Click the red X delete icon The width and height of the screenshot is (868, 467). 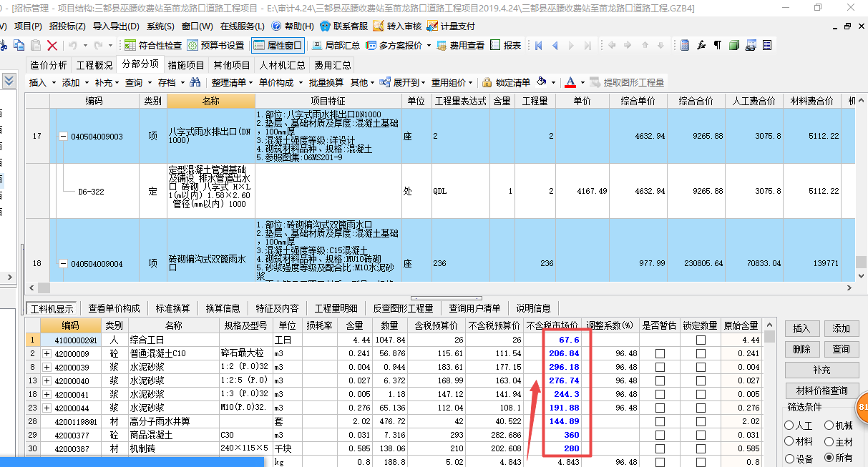click(x=52, y=45)
